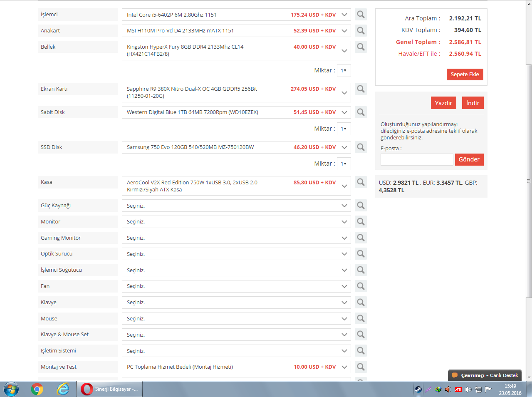Open the Klavye Seçiniz dropdown
The width and height of the screenshot is (532, 397).
click(236, 303)
